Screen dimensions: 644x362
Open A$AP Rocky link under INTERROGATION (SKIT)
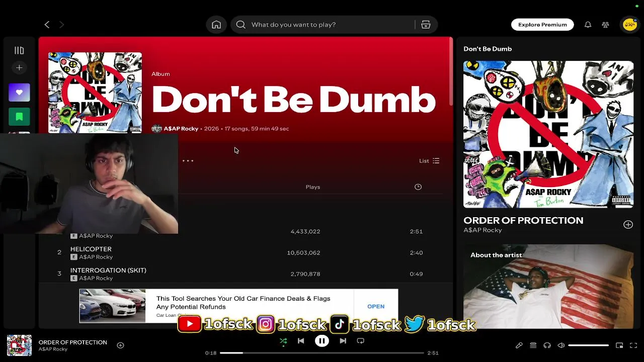pyautogui.click(x=96, y=278)
